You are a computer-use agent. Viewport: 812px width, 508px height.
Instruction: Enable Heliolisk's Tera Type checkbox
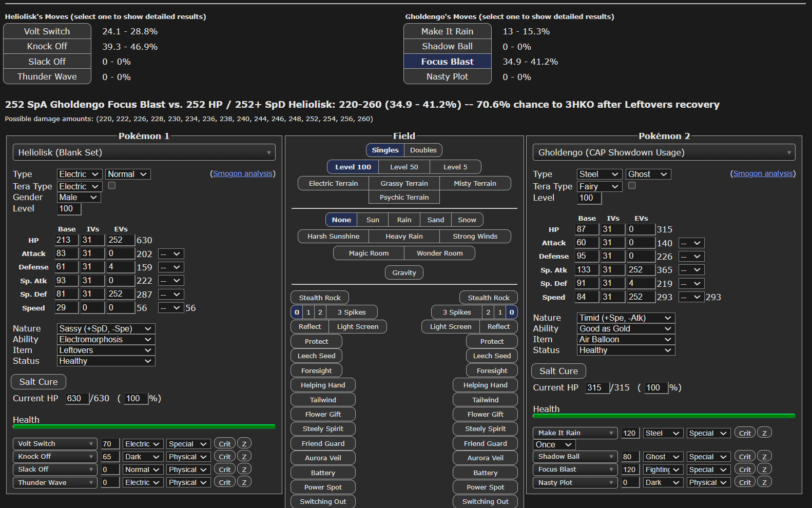[x=112, y=186]
